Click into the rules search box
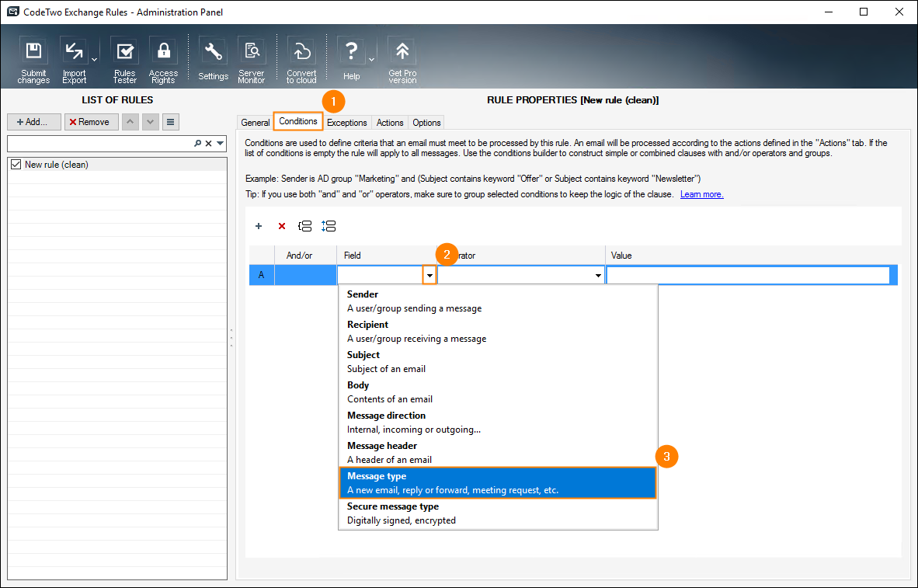The height and width of the screenshot is (588, 918). coord(101,143)
